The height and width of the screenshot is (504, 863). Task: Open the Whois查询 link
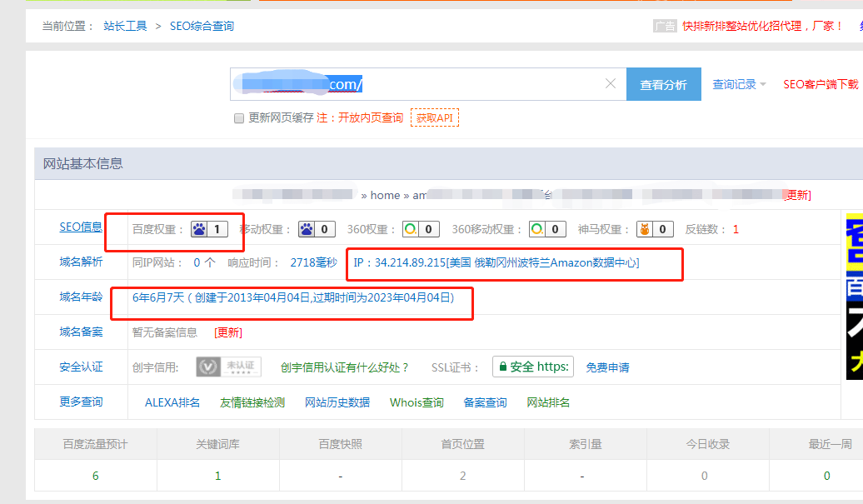pyautogui.click(x=417, y=403)
